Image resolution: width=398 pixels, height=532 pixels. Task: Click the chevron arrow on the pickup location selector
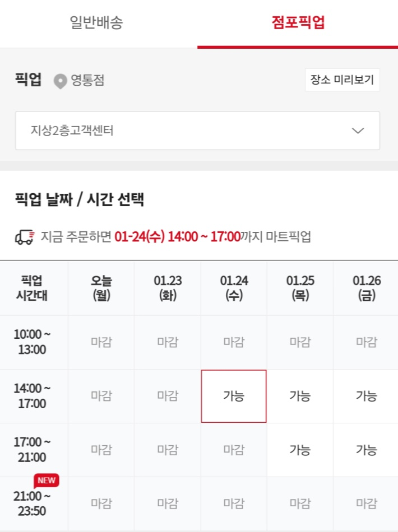click(359, 130)
